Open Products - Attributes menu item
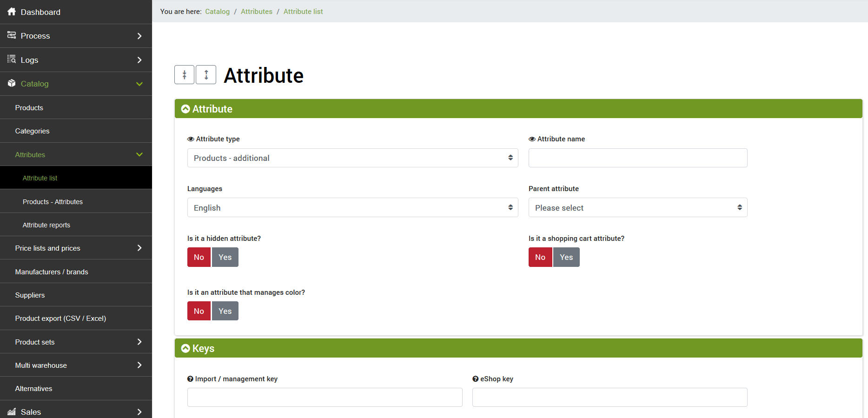 (x=53, y=202)
